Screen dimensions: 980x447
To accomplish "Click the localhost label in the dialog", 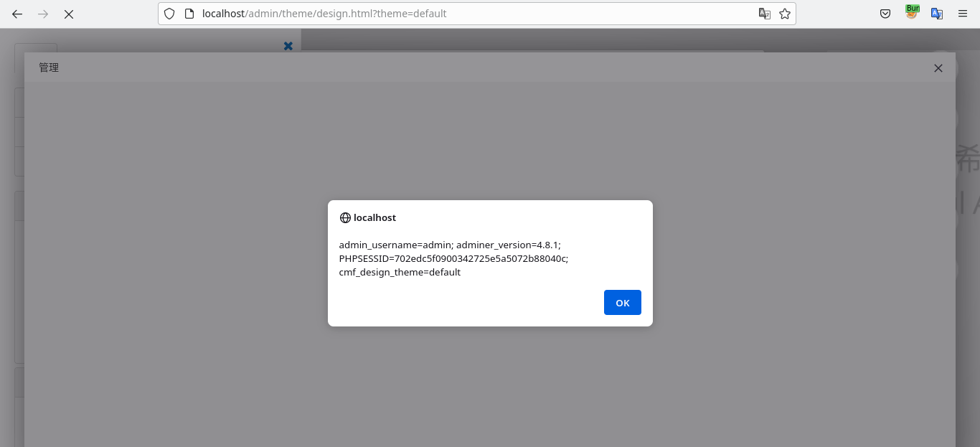I will coord(374,217).
